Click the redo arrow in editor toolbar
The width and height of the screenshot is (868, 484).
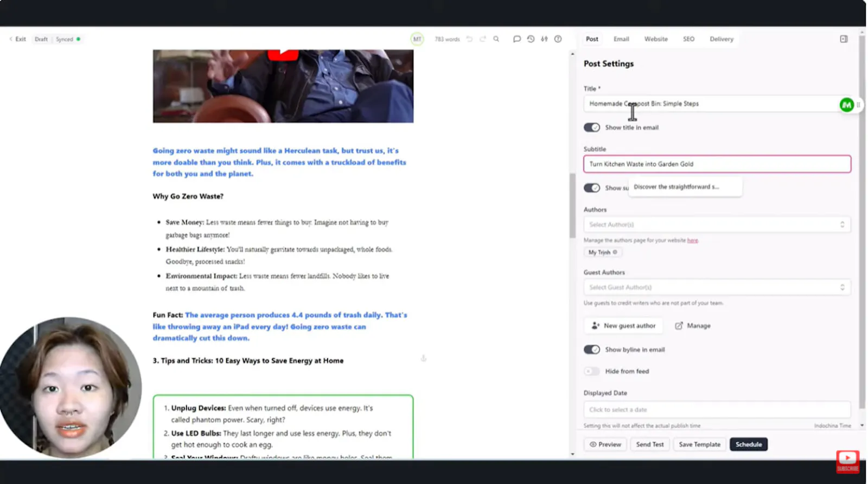tap(482, 39)
